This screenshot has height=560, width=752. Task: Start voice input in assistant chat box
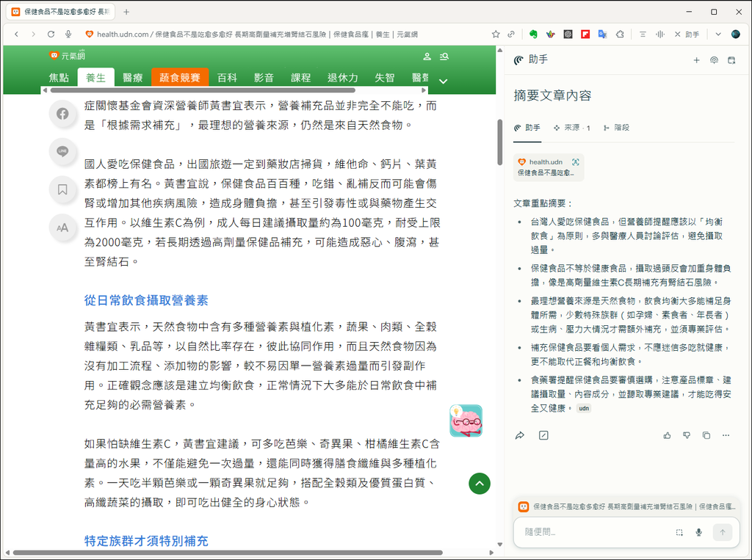pyautogui.click(x=699, y=532)
